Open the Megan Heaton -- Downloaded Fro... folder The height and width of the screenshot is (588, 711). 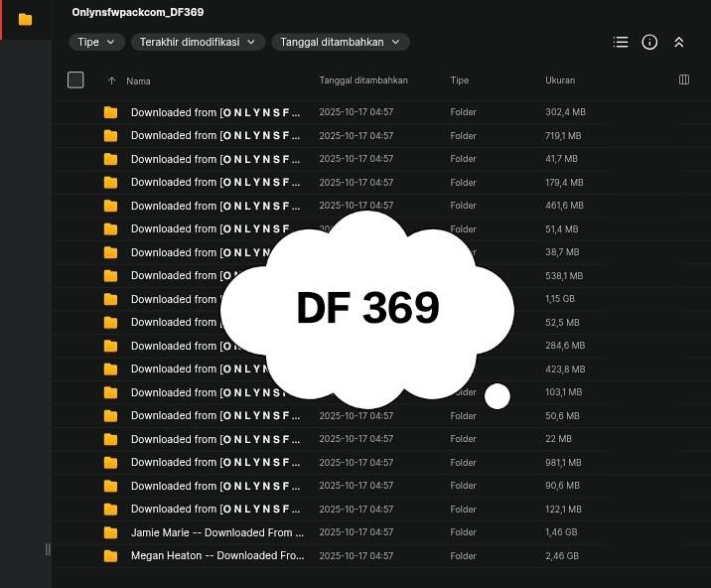(217, 556)
